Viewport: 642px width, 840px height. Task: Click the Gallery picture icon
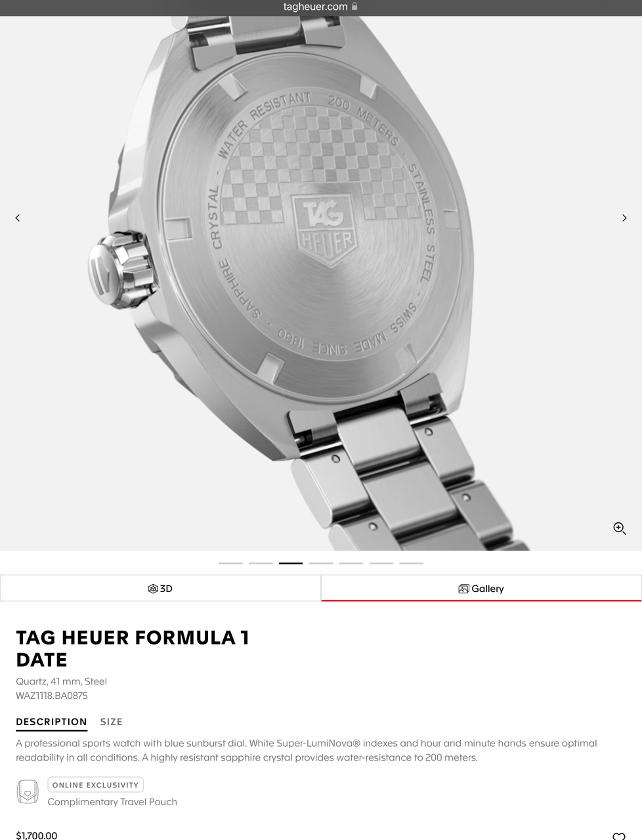coord(463,589)
